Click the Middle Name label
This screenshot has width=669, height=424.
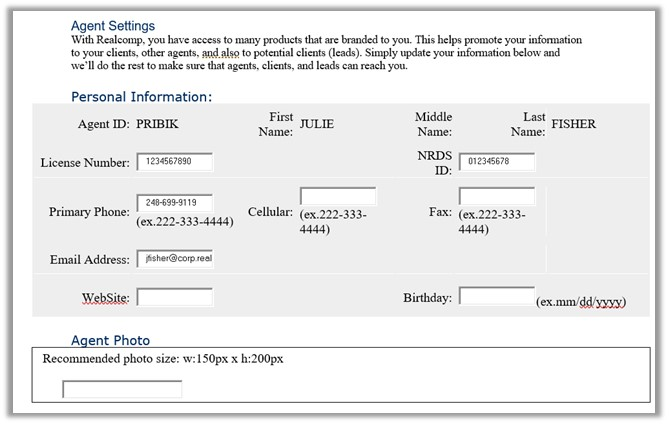click(433, 124)
